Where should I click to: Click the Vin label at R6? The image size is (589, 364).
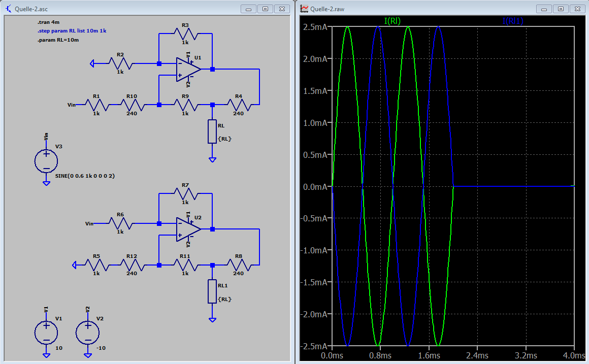89,223
